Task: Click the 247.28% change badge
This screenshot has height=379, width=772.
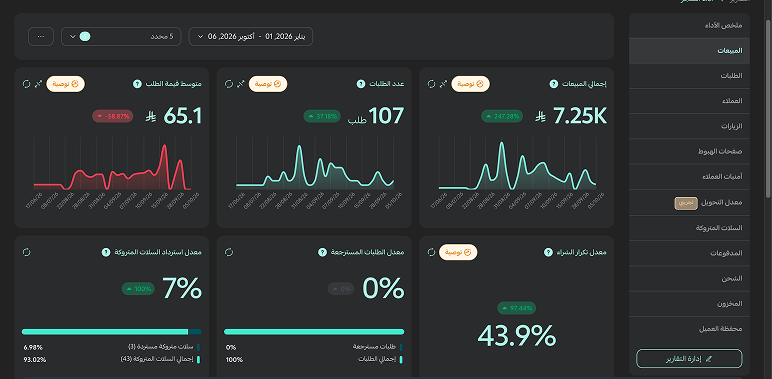Action: (502, 117)
